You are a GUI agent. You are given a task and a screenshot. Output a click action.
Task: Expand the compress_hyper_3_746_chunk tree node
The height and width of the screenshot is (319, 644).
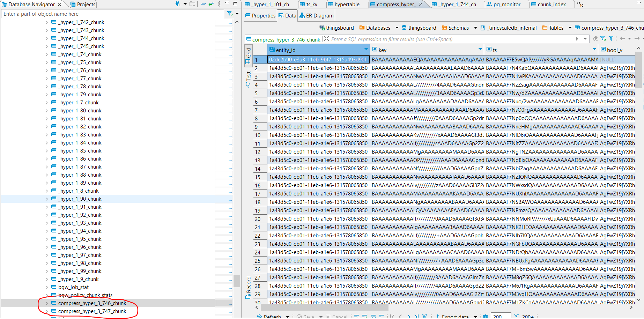pos(47,303)
